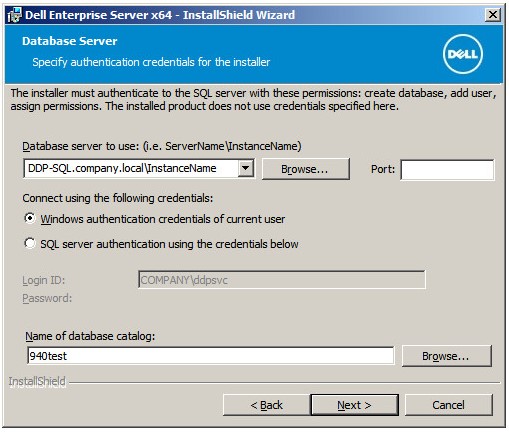The width and height of the screenshot is (509, 433).
Task: Click the round Dell logo
Action: click(463, 54)
